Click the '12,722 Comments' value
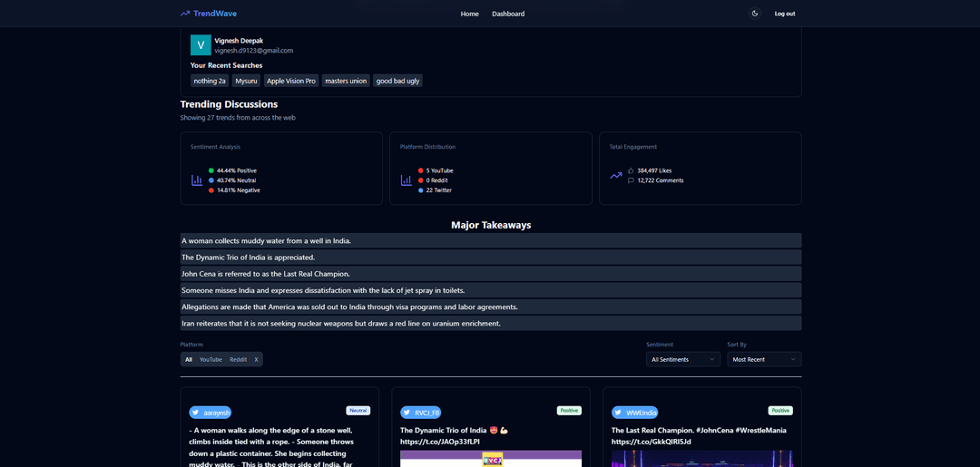This screenshot has width=980, height=467. point(660,180)
